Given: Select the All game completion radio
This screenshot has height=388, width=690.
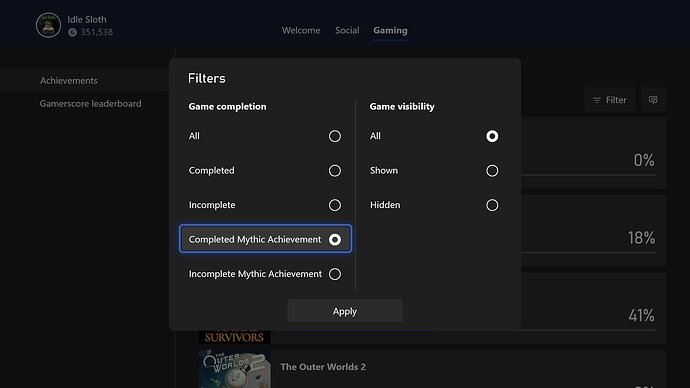Looking at the screenshot, I should 334,136.
